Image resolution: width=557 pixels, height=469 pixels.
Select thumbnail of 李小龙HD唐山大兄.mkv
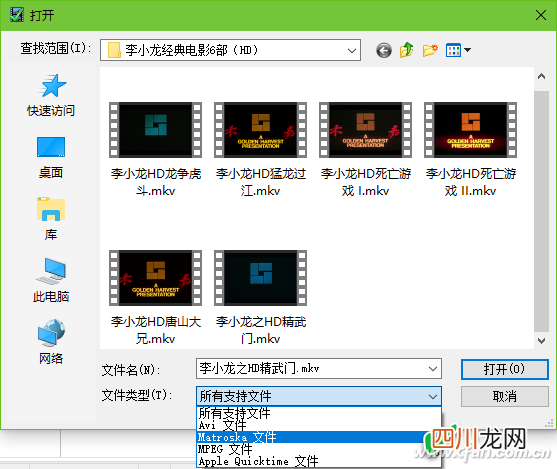click(x=156, y=278)
